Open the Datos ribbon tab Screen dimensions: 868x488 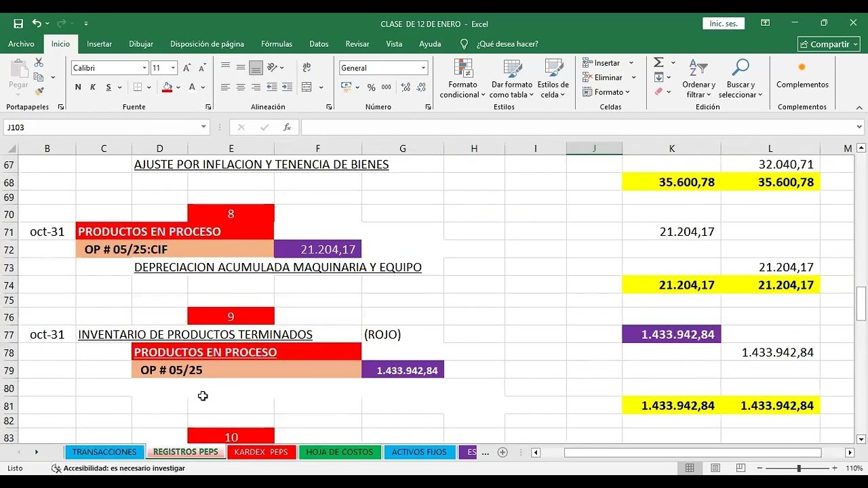(319, 44)
